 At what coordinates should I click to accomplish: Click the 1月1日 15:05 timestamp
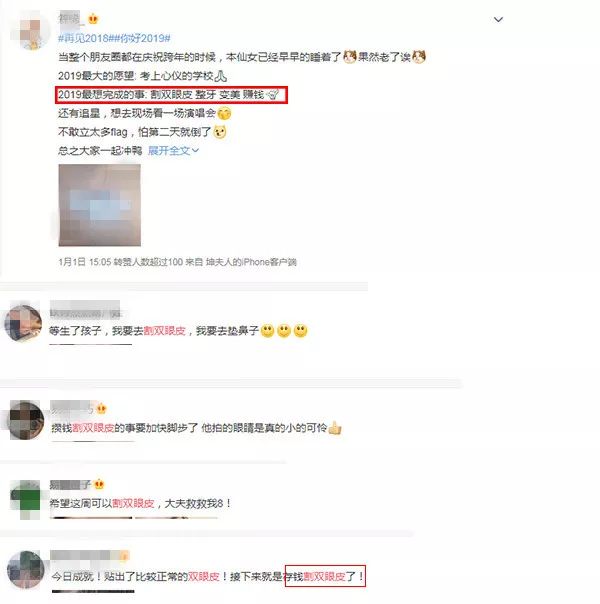click(85, 262)
